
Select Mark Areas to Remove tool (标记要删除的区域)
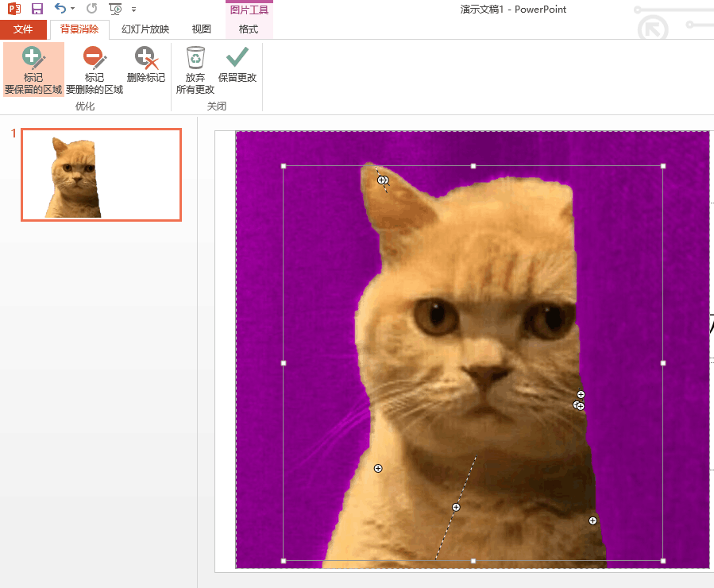tap(95, 70)
